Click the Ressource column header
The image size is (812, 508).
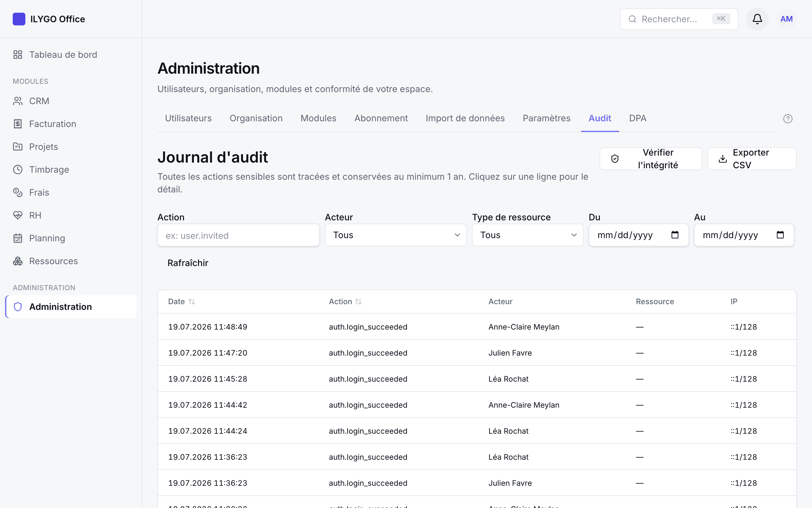[655, 301]
